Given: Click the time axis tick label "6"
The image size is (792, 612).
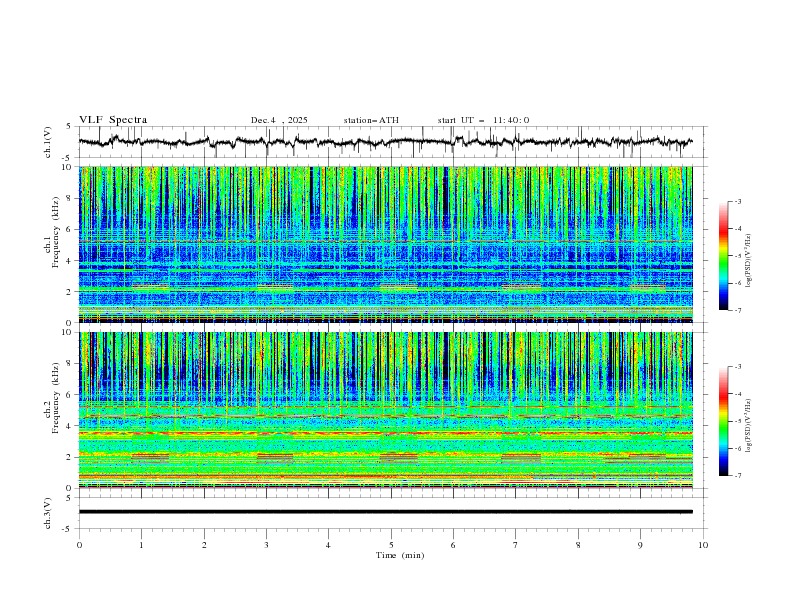Looking at the screenshot, I should (x=453, y=545).
